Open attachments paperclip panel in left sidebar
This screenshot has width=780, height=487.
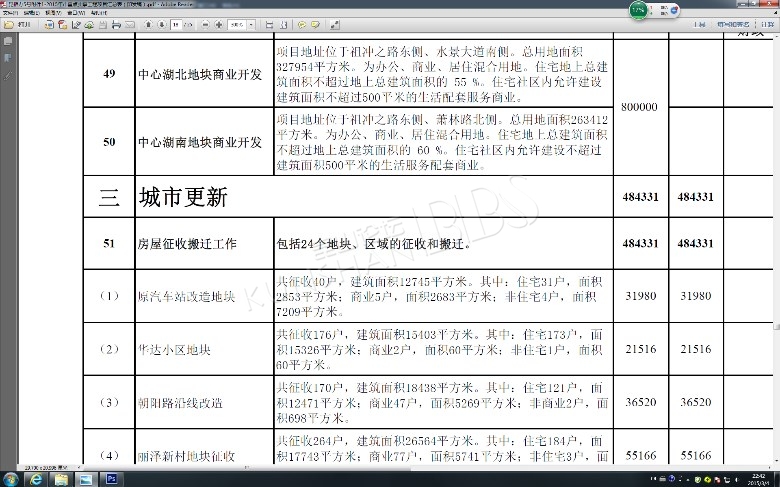click(x=8, y=76)
